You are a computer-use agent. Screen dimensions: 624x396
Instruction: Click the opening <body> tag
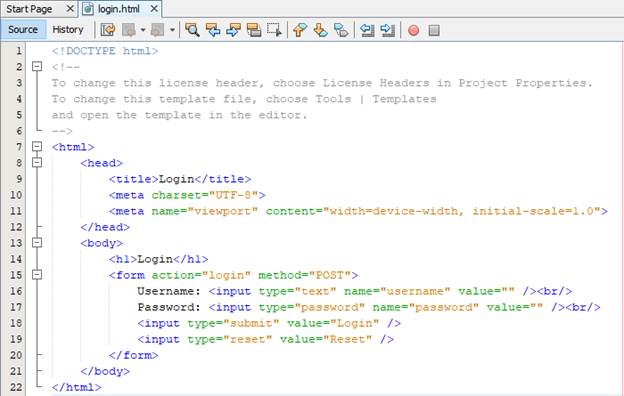[x=101, y=243]
